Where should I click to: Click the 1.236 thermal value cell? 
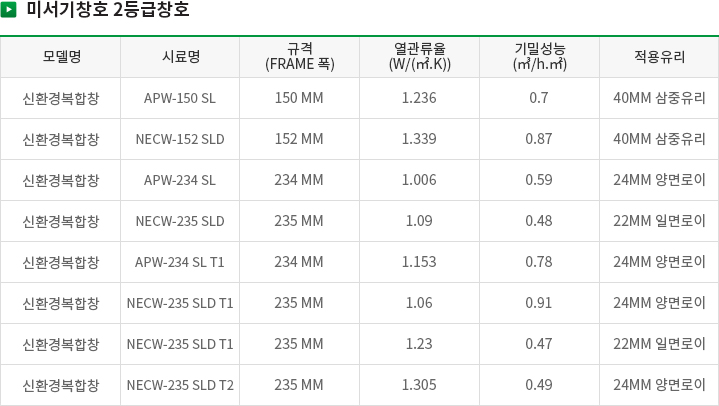(420, 98)
